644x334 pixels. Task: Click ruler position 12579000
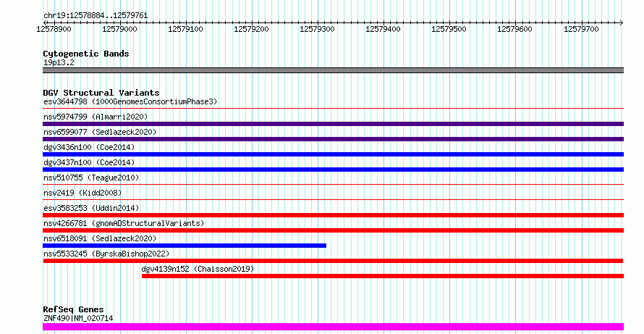(x=119, y=29)
